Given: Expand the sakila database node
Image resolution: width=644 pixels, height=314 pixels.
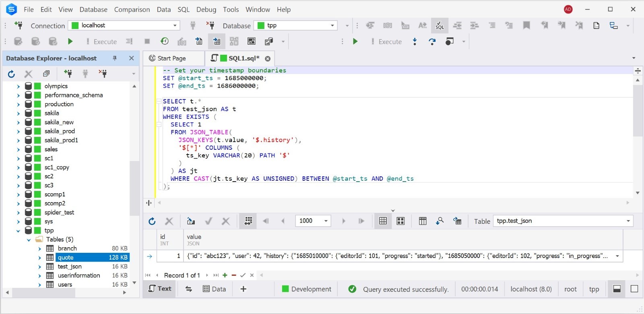Looking at the screenshot, I should (x=18, y=113).
